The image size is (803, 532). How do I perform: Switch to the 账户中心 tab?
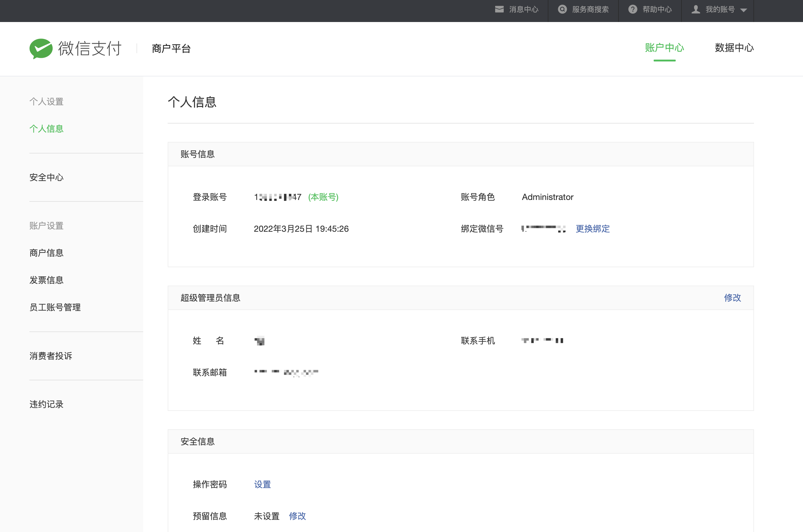click(664, 48)
